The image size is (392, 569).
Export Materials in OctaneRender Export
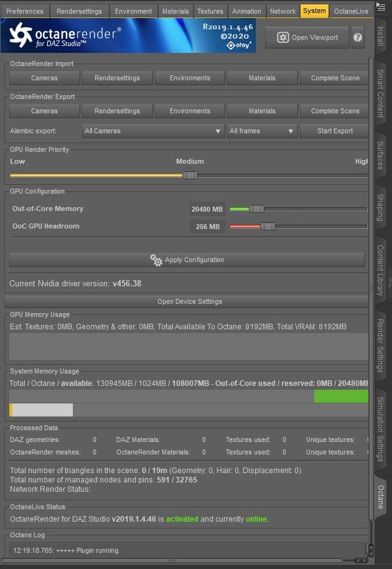tap(262, 111)
